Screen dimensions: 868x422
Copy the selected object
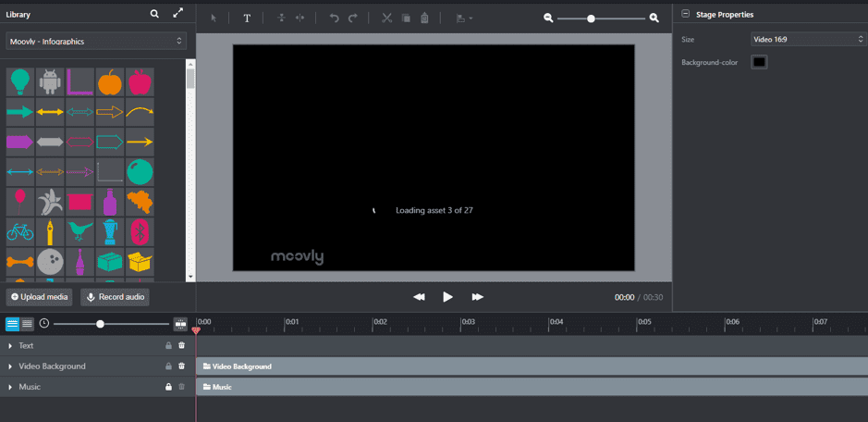(406, 19)
